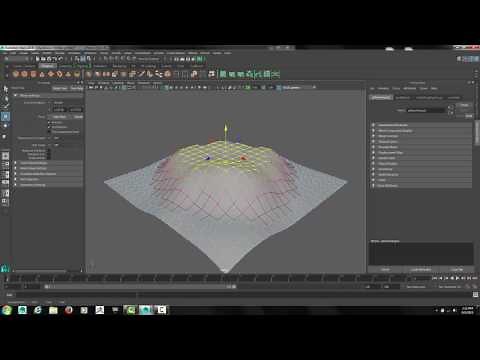Image resolution: width=480 pixels, height=360 pixels.
Task: Click the New Scene icon in status line
Action: click(37, 59)
